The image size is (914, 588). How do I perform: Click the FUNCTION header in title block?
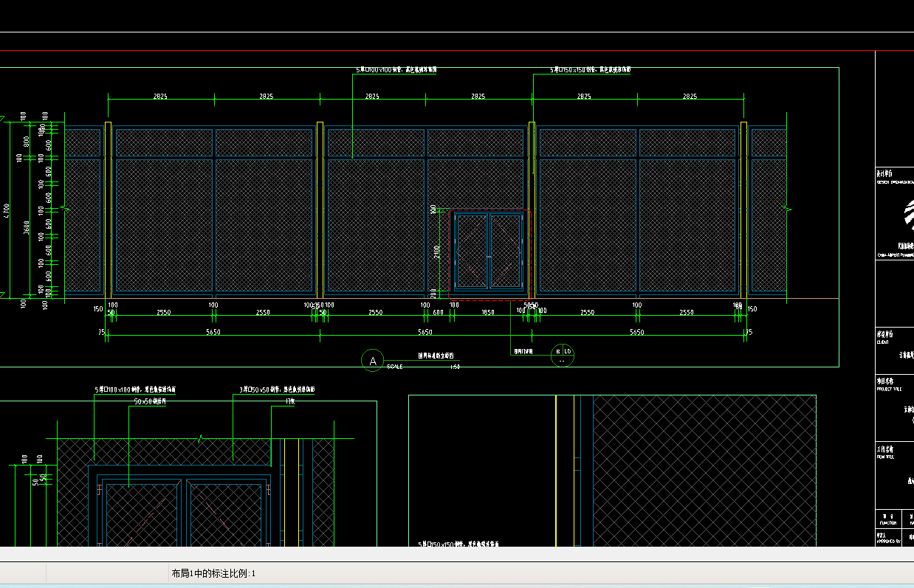click(x=888, y=523)
